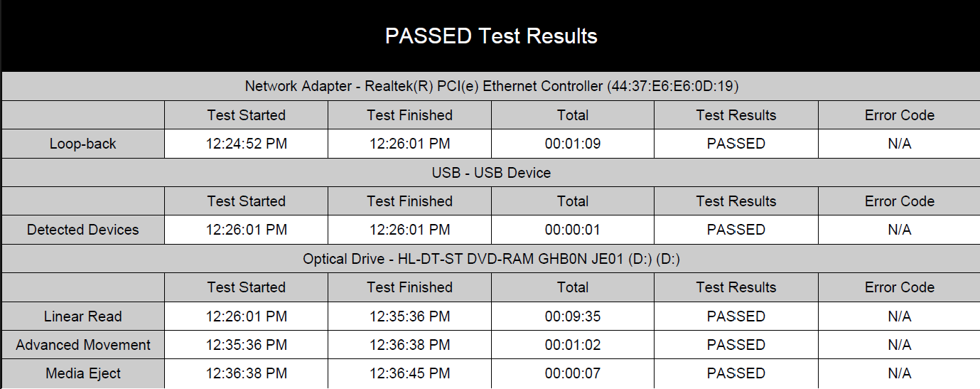Viewport: 980px width, 389px height.
Task: Click the Media Eject row label
Action: [83, 374]
